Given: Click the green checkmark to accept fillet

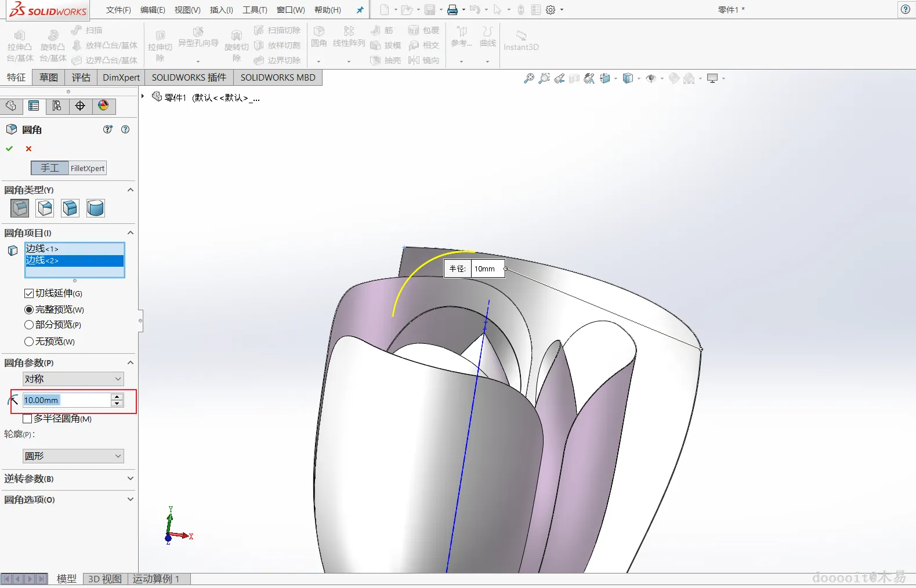Looking at the screenshot, I should pyautogui.click(x=9, y=149).
